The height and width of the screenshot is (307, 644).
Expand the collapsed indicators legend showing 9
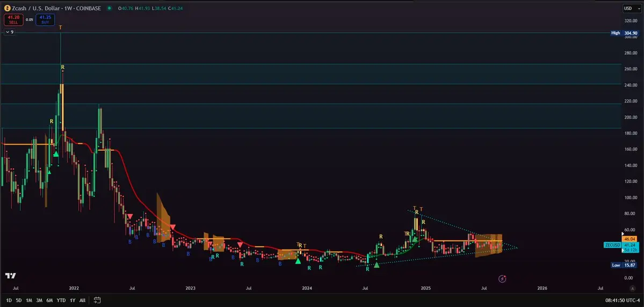(x=10, y=32)
